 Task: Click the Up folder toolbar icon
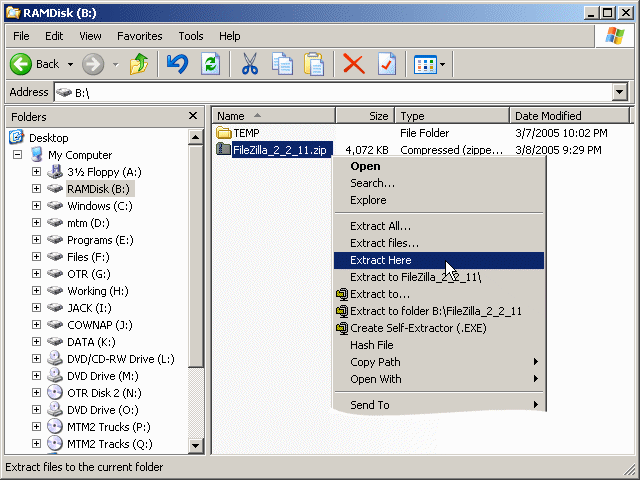(139, 64)
